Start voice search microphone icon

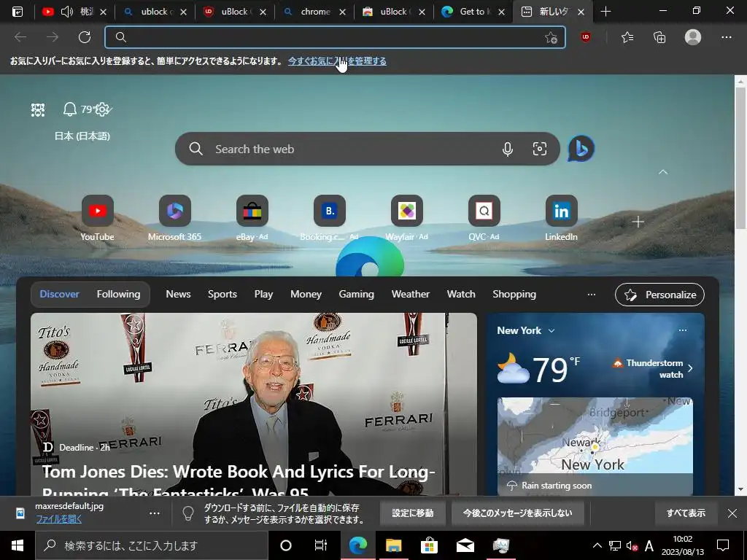508,149
